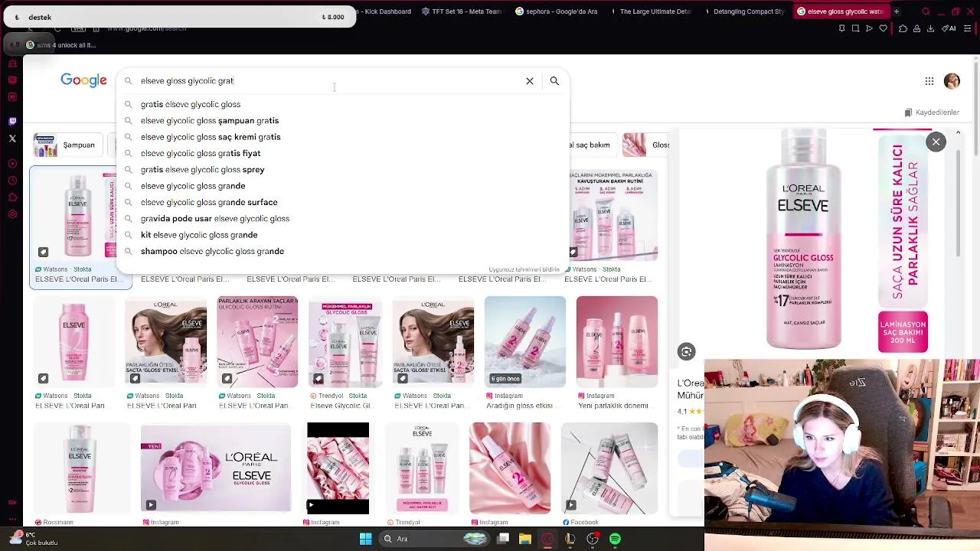Open browser sidebar settings gear
This screenshot has width=980, height=551.
point(12,214)
